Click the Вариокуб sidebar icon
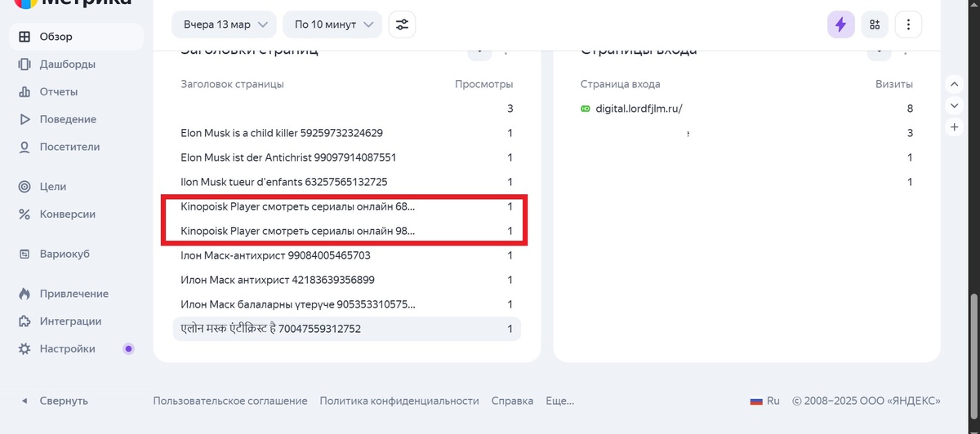Screen dimensions: 980x434 24,254
